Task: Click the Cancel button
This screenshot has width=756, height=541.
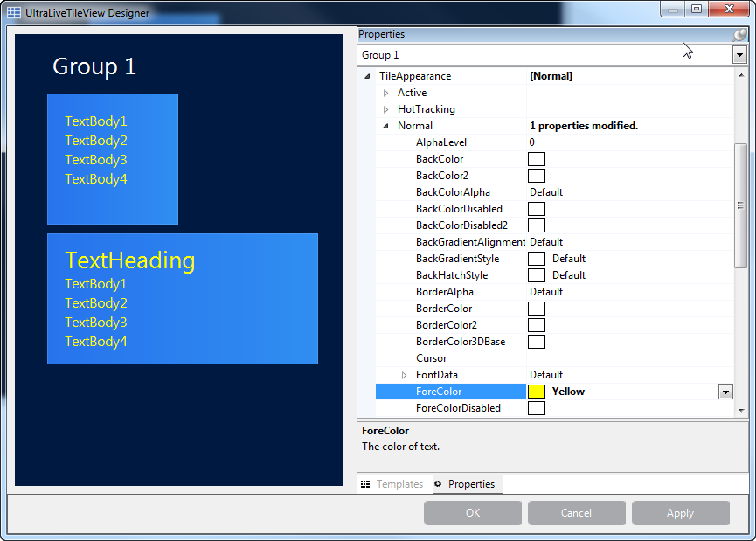Action: pos(576,513)
